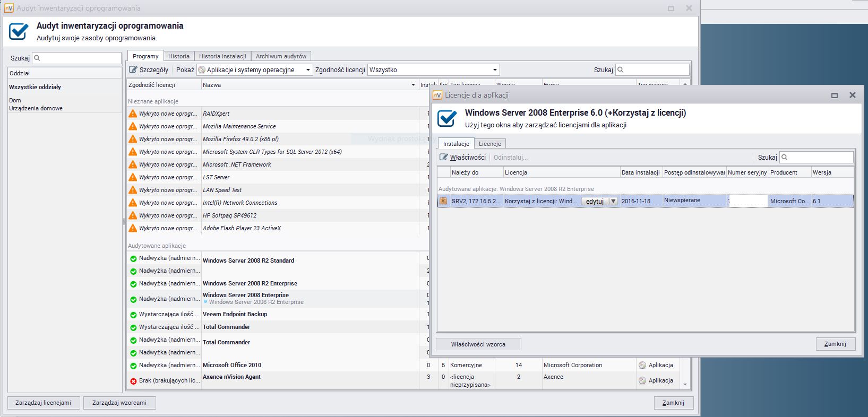The image size is (868, 417).
Task: Select the warning icon on Mozilla Firefox 49.0.2 row
Action: point(133,139)
